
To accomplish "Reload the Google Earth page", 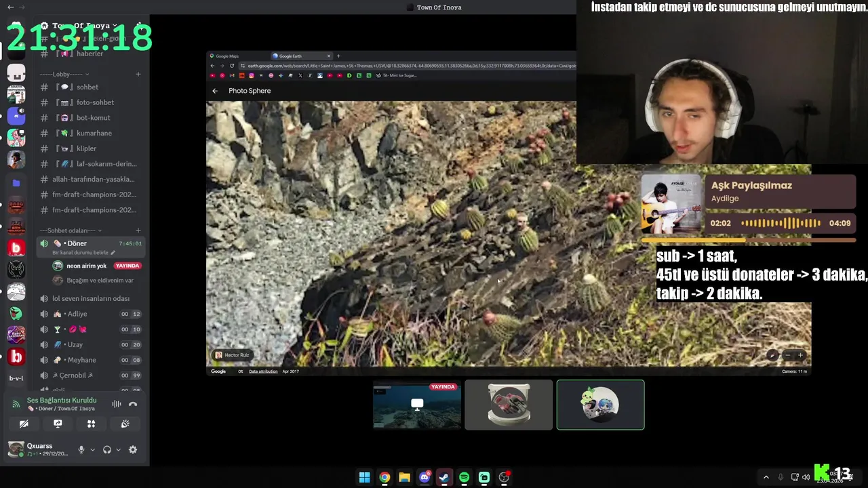I will coord(232,66).
